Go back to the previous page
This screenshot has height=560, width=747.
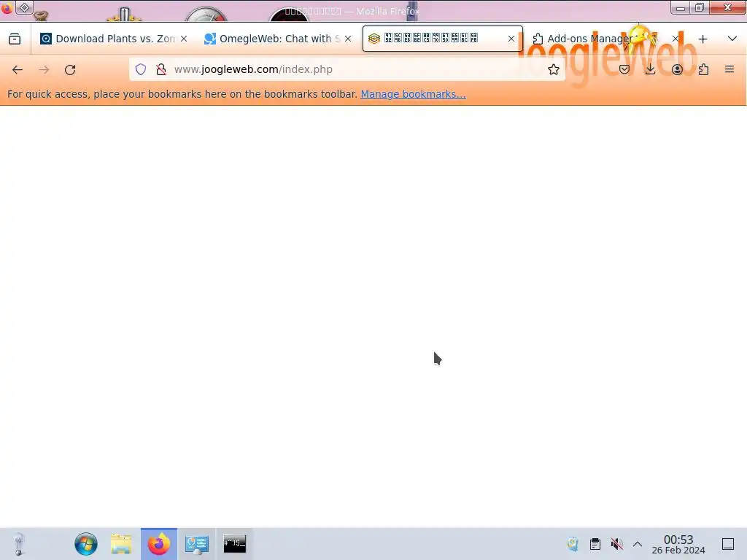18,69
